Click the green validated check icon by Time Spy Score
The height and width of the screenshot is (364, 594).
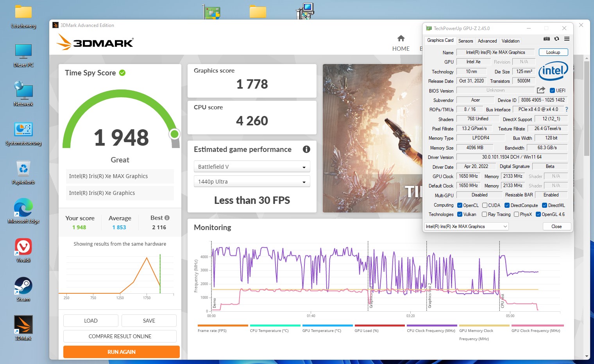click(x=122, y=73)
